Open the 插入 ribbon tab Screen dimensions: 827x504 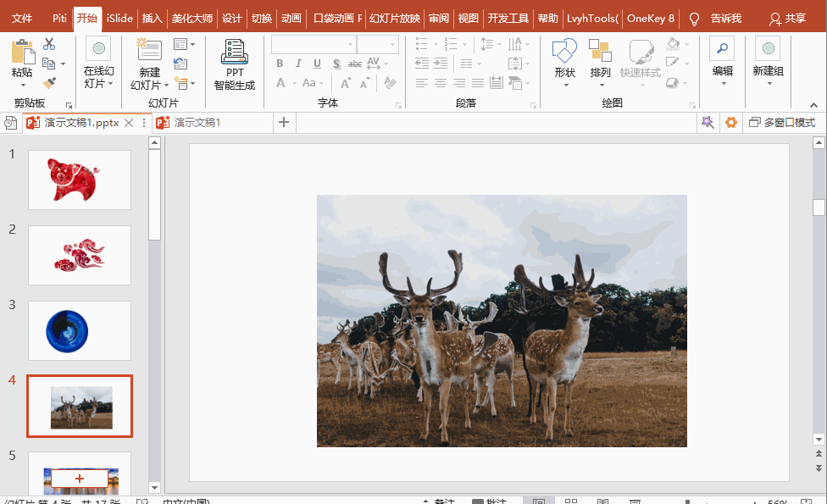pyautogui.click(x=152, y=18)
